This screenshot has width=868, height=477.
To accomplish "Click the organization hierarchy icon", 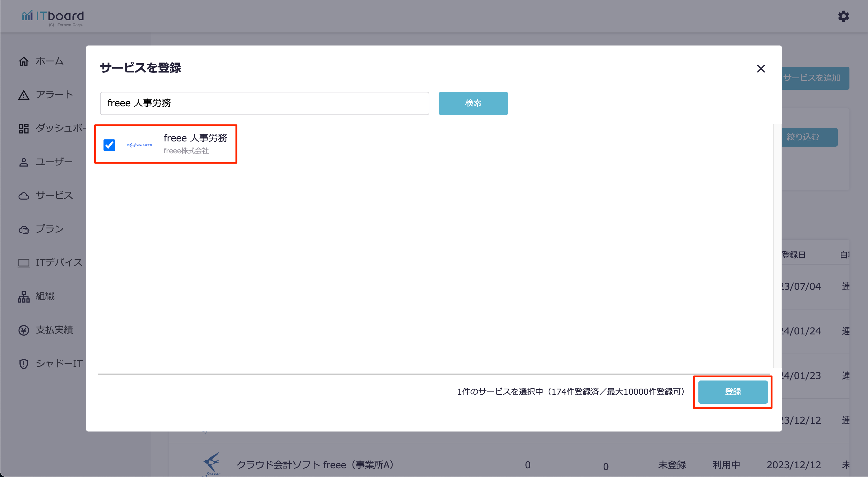I will click(23, 296).
